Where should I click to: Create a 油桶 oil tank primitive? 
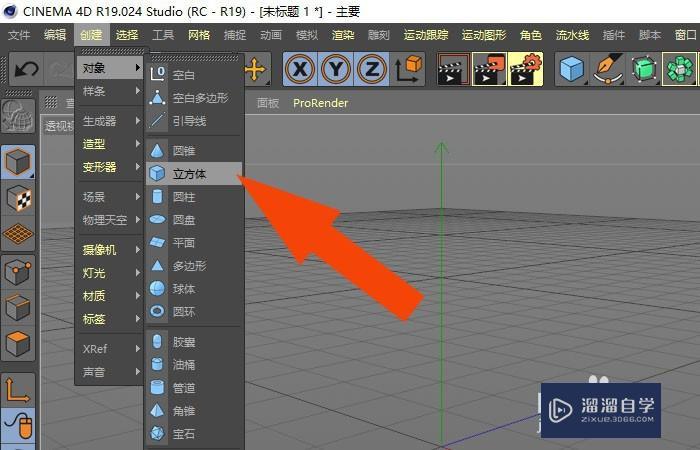[x=195, y=365]
